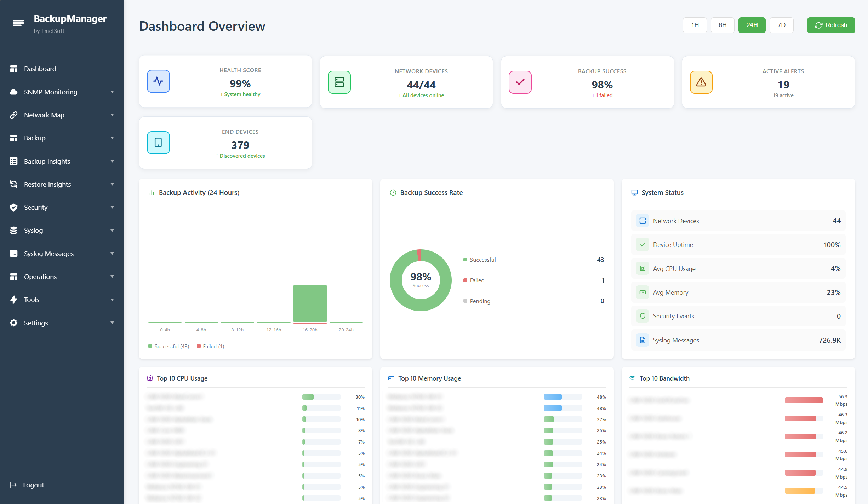The image size is (868, 504).
Task: Open the Syslog Messages menu item
Action: (x=62, y=254)
